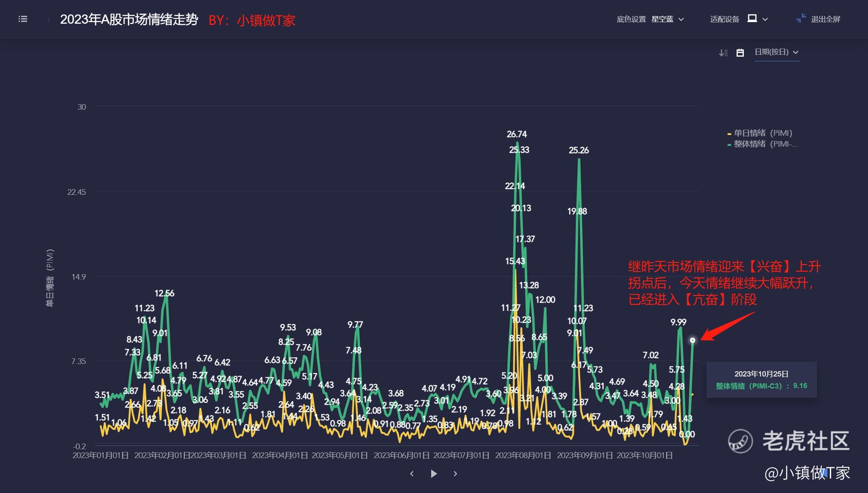Open the hamburger list menu icon

23,19
